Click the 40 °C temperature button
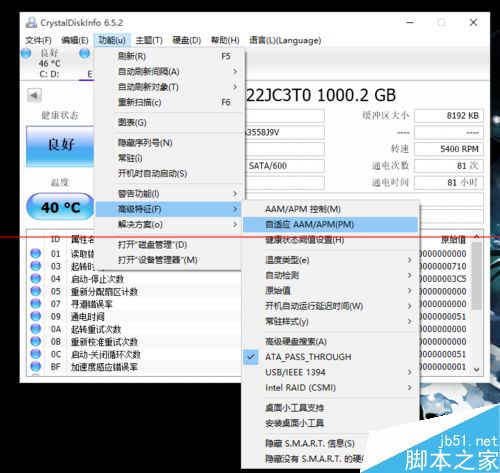Image resolution: width=500 pixels, height=473 pixels. (60, 207)
